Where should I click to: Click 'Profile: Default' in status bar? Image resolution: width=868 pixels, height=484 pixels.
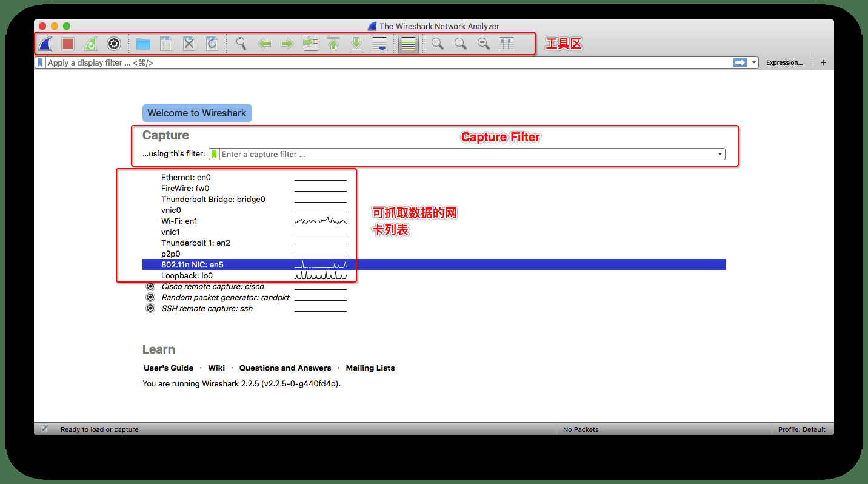(802, 429)
